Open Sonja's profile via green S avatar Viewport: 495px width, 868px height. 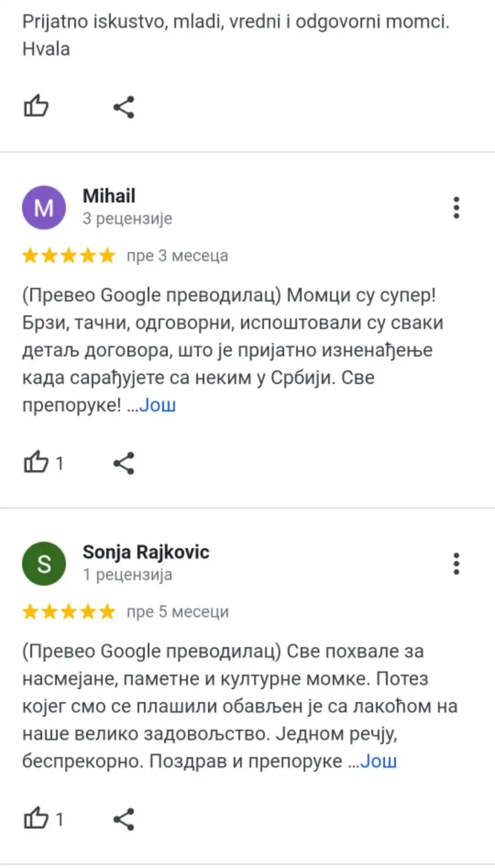pyautogui.click(x=44, y=563)
